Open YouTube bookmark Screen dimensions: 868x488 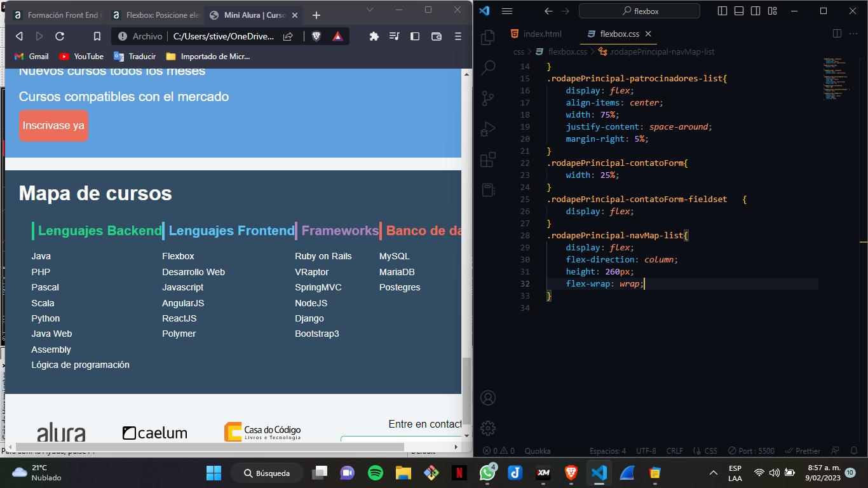[x=81, y=56]
